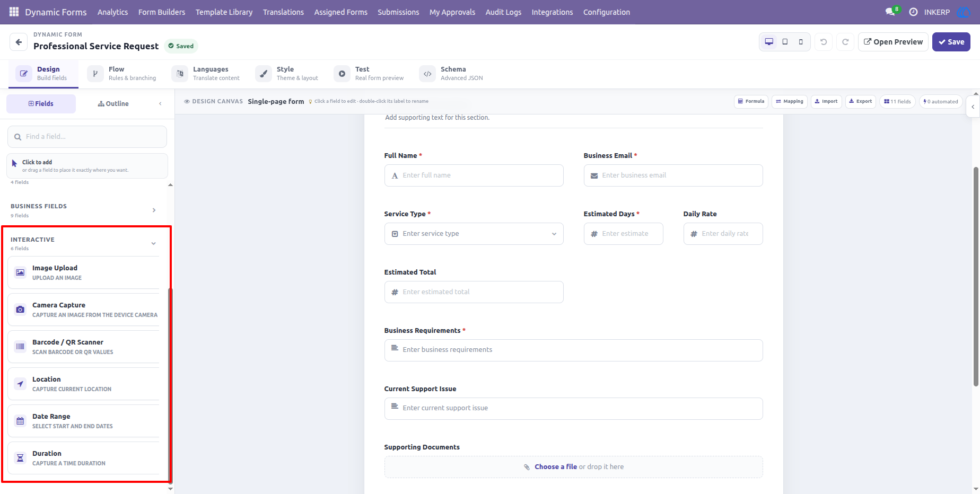This screenshot has height=494, width=980.
Task: Go back using the arrow button
Action: pos(19,42)
